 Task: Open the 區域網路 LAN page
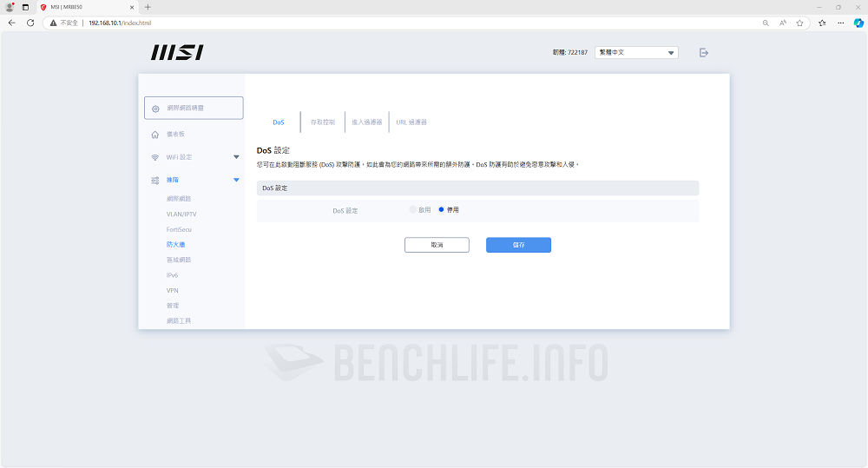(179, 260)
